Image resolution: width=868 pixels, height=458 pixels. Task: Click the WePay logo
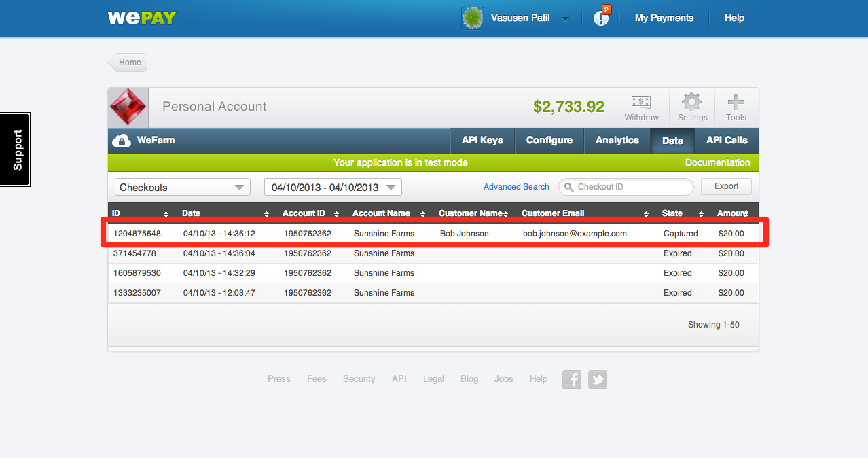[141, 18]
